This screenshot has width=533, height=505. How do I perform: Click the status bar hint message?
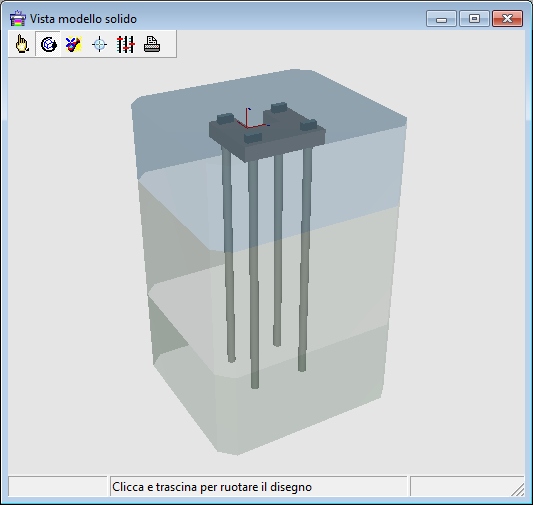point(212,487)
